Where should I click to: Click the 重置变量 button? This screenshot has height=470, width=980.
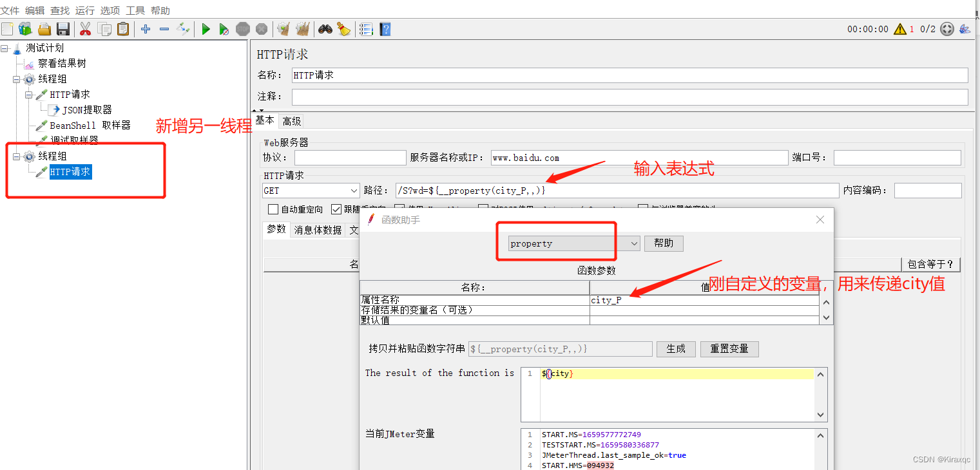pos(729,349)
